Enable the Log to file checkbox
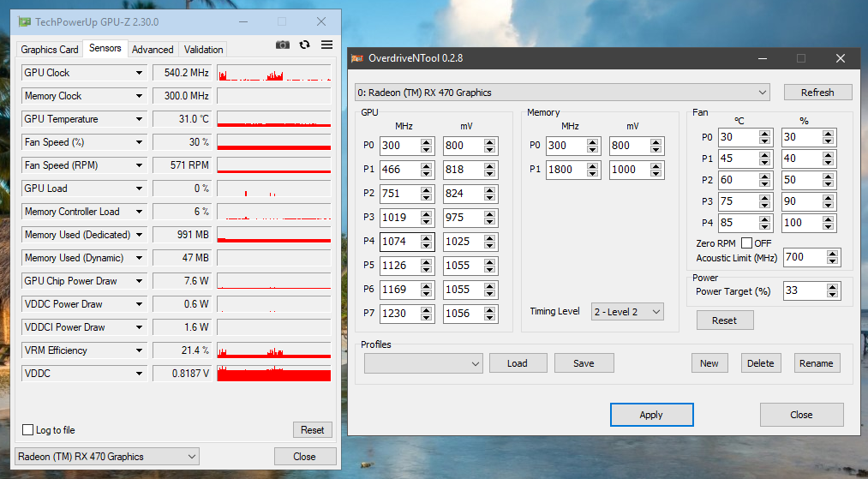This screenshot has height=479, width=868. pyautogui.click(x=27, y=429)
